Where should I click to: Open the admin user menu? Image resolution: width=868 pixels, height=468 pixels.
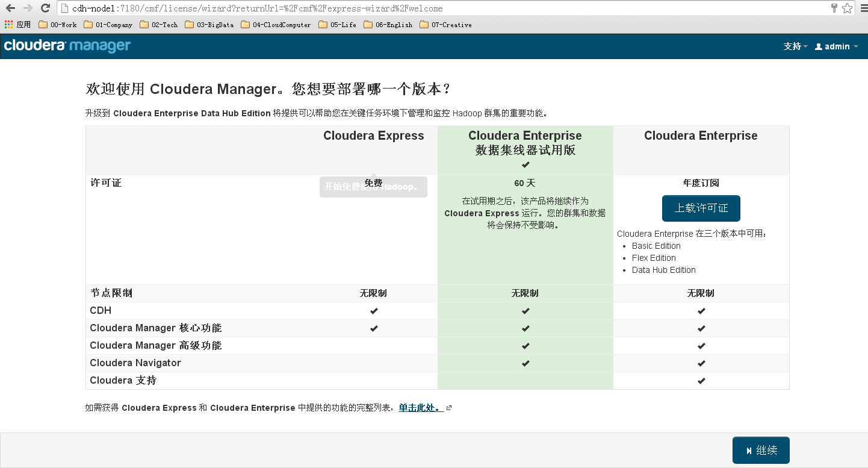tap(837, 46)
